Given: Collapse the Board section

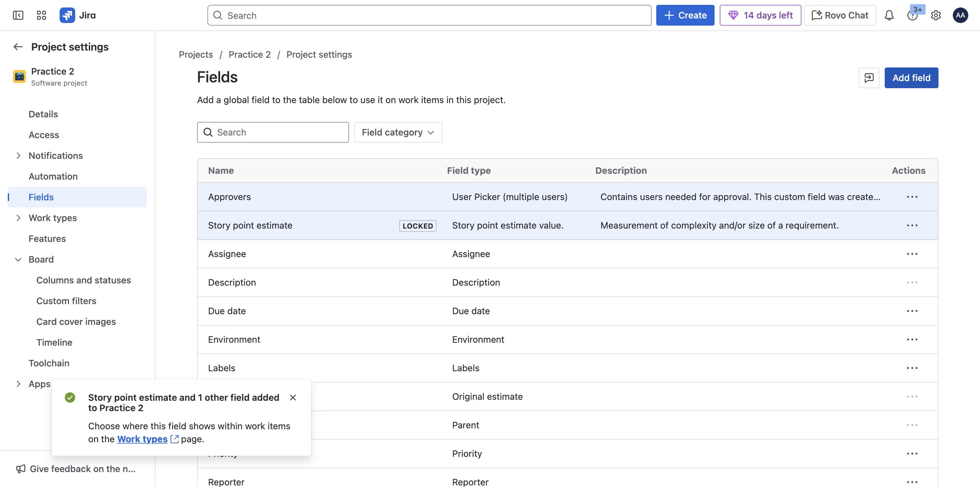Looking at the screenshot, I should pos(18,259).
